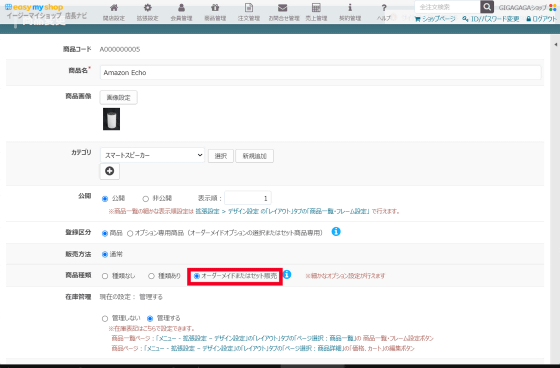Click the 商品名 field containing Amazon Echo
This screenshot has width=560, height=368.
tap(320, 73)
